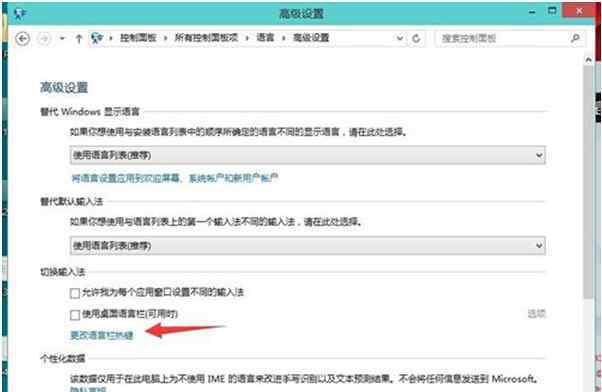The width and height of the screenshot is (602, 392).
Task: Click the Control Panel icon in address bar
Action: tap(97, 38)
